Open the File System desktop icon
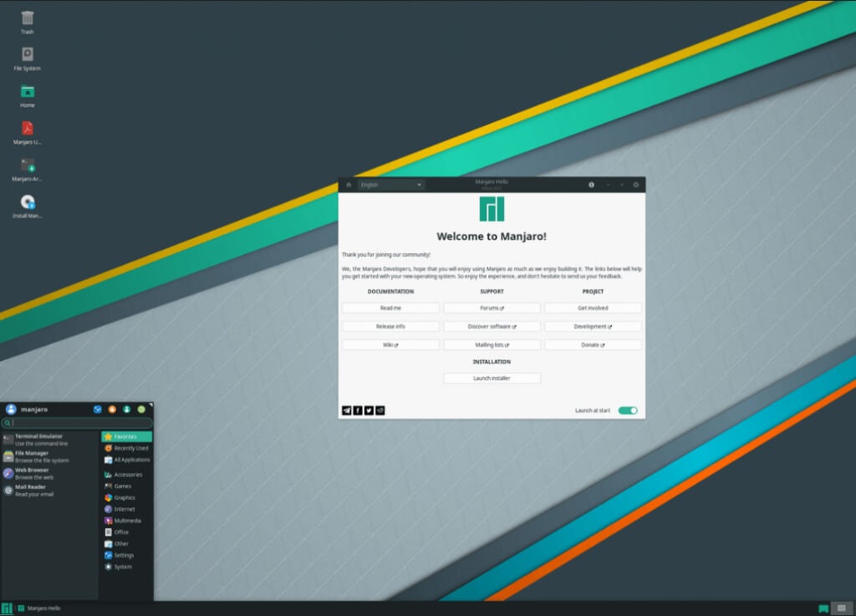Image resolution: width=856 pixels, height=616 pixels. [x=28, y=59]
